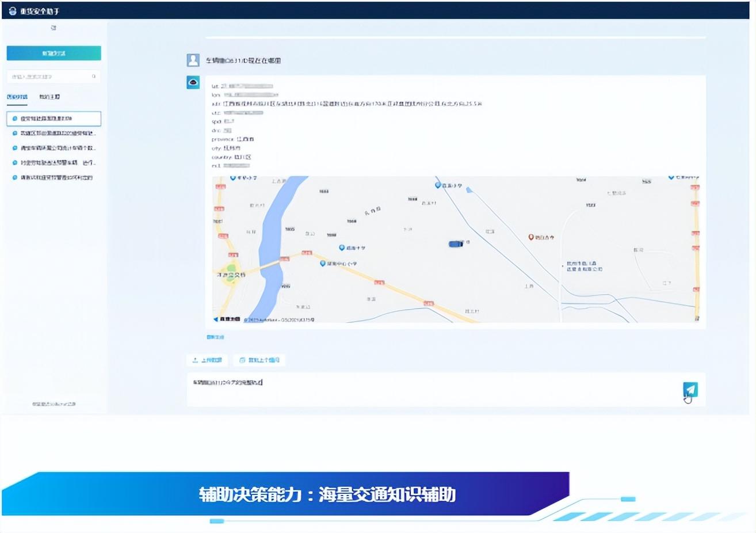Click the blue pin nearest the river bridge

[x=323, y=263]
